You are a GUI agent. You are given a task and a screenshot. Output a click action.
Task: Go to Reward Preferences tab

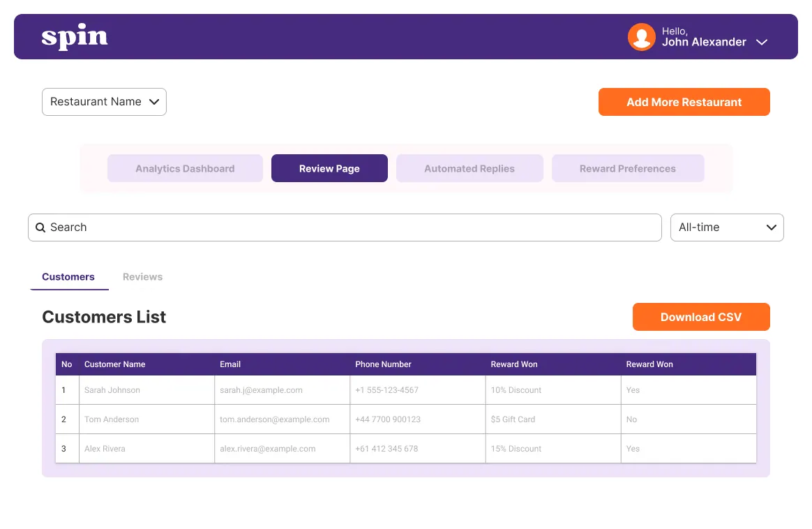click(628, 168)
